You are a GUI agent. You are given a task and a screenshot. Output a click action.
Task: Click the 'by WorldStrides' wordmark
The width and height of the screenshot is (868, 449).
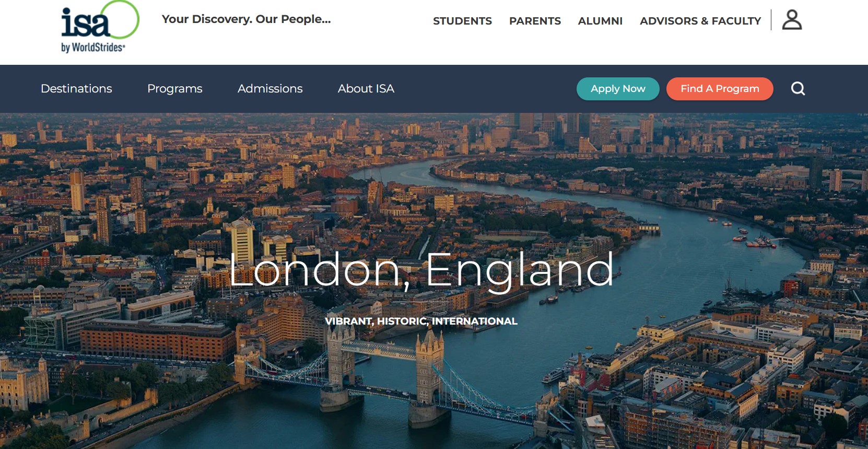93,47
